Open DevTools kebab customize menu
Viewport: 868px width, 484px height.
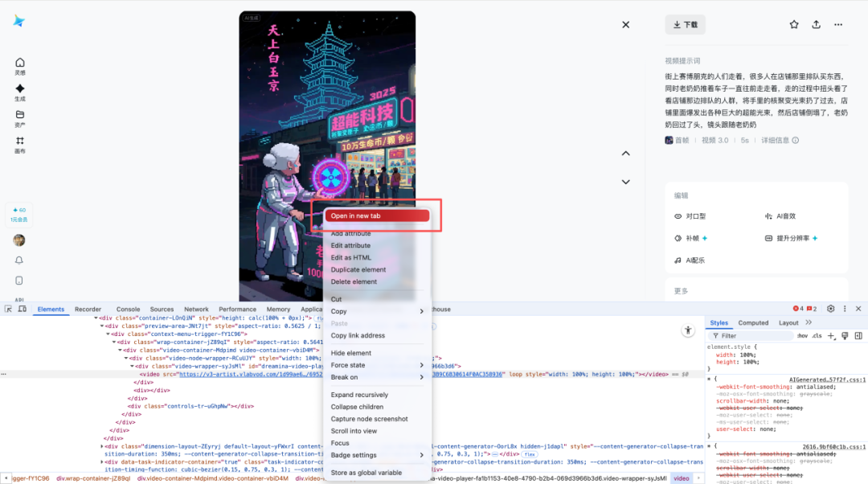click(x=845, y=309)
